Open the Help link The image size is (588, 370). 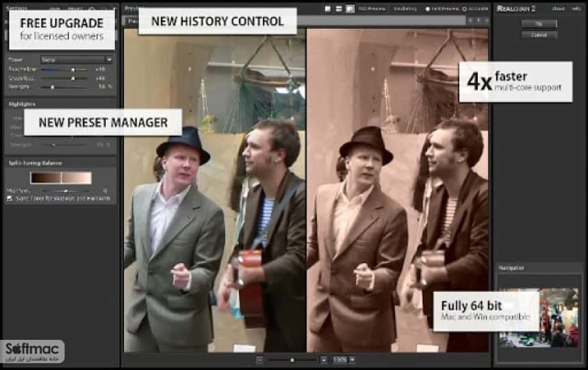(x=577, y=9)
